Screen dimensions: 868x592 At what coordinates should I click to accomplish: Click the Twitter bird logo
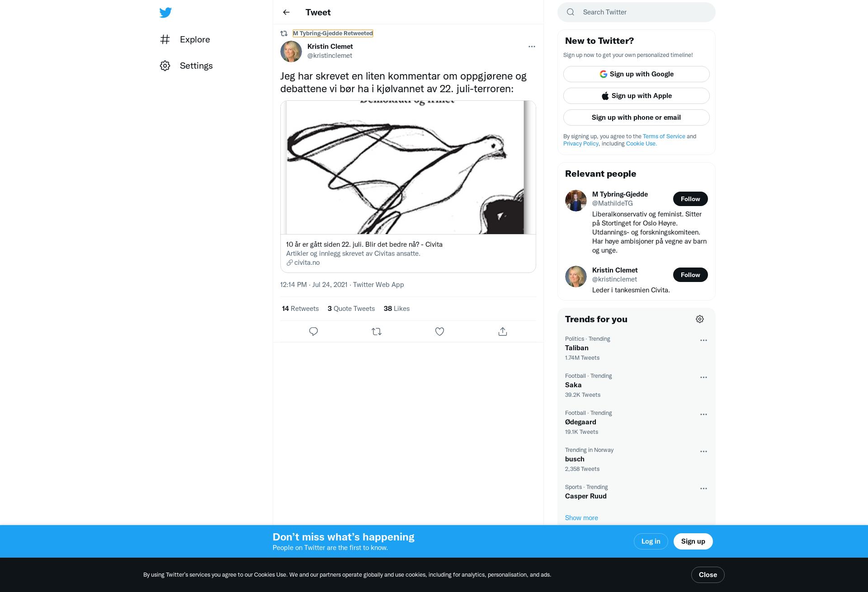pyautogui.click(x=165, y=13)
